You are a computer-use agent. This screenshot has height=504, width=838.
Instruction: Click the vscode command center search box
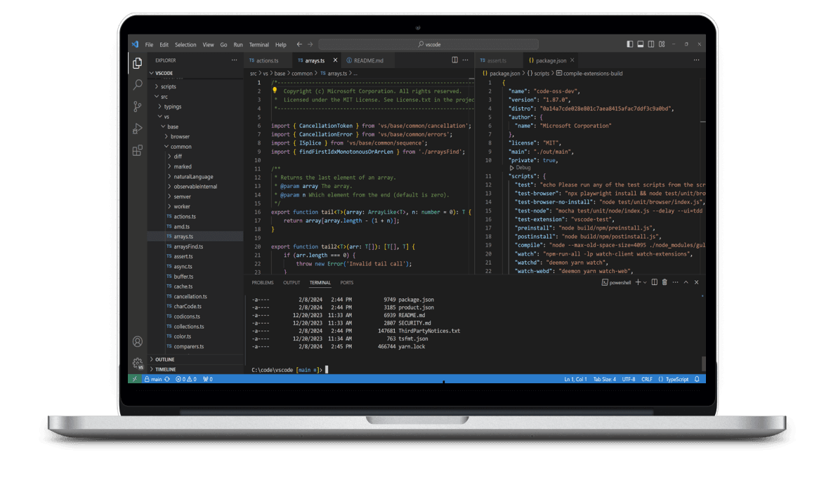(428, 44)
